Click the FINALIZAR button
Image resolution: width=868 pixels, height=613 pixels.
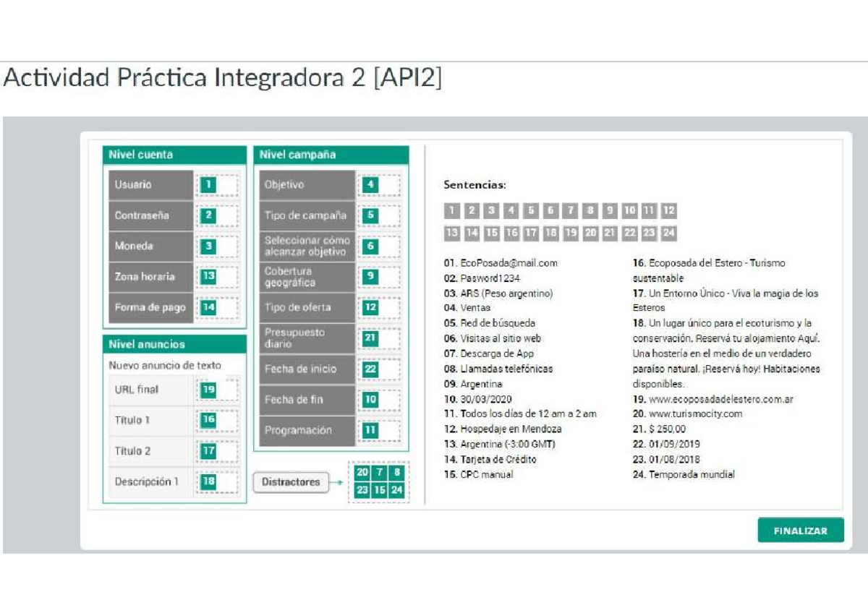tap(800, 530)
